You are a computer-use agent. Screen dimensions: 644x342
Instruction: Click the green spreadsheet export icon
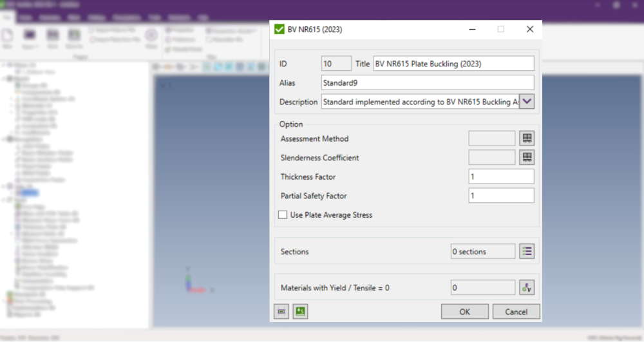[x=300, y=312]
